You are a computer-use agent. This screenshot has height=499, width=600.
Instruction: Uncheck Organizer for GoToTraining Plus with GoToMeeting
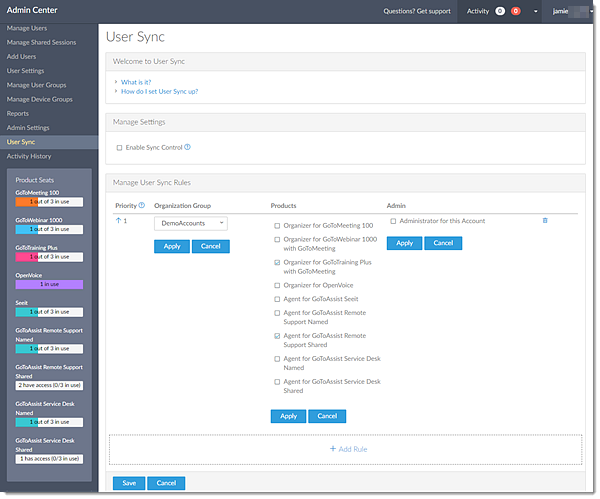tap(277, 263)
